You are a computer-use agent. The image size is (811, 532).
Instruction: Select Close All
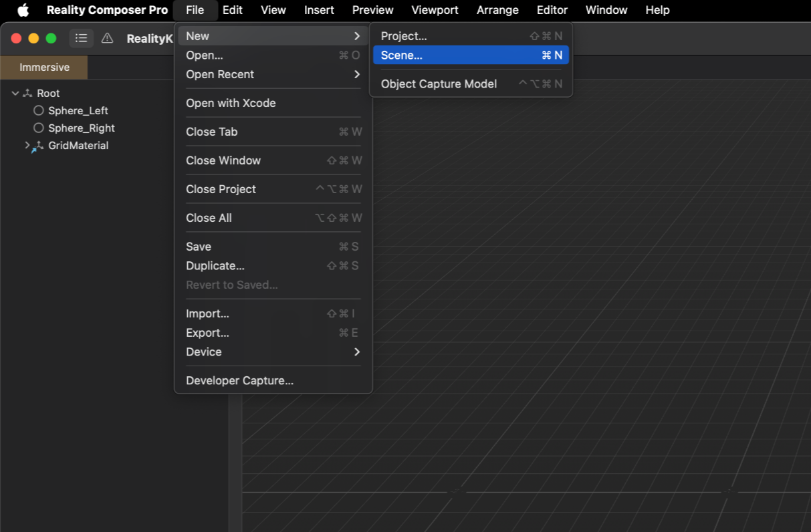click(273, 218)
